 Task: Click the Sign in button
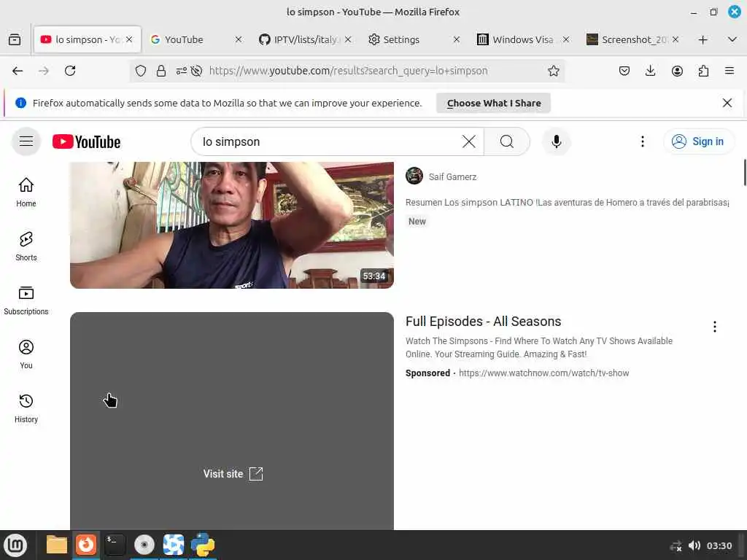699,141
